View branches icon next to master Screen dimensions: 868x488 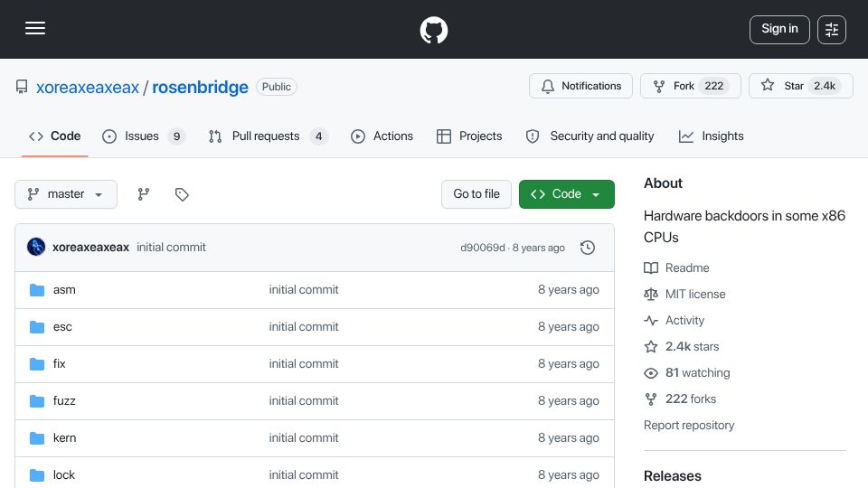pyautogui.click(x=144, y=194)
